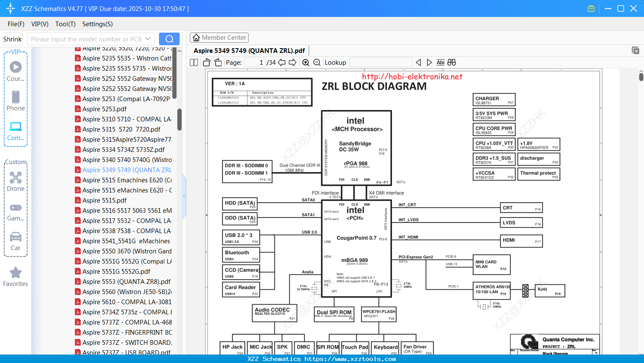This screenshot has width=644, height=363.
Task: Find next lookup match triangle
Action: pos(429,63)
